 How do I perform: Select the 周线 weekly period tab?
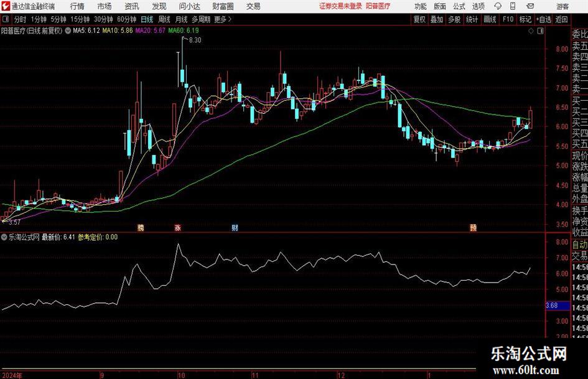pyautogui.click(x=164, y=19)
